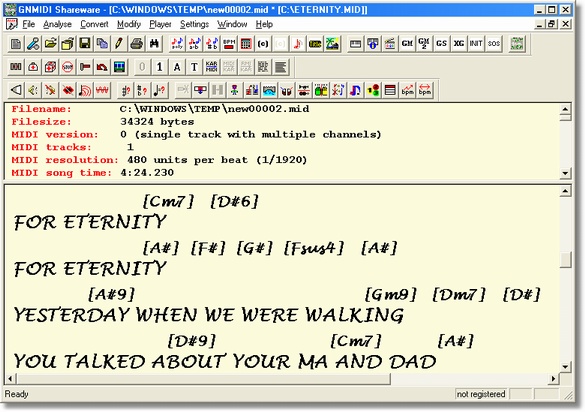Image resolution: width=585 pixels, height=412 pixels.
Task: Click the bpm double-arrow stretch icon
Action: (x=425, y=90)
